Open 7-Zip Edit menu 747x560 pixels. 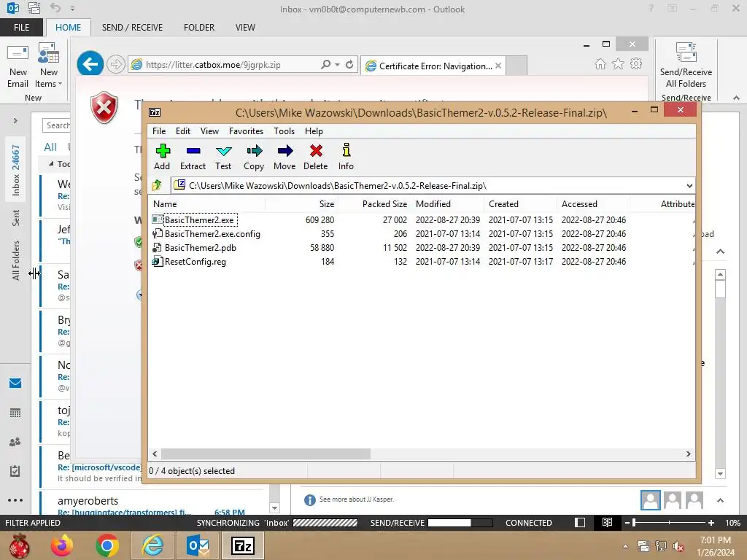pyautogui.click(x=183, y=131)
